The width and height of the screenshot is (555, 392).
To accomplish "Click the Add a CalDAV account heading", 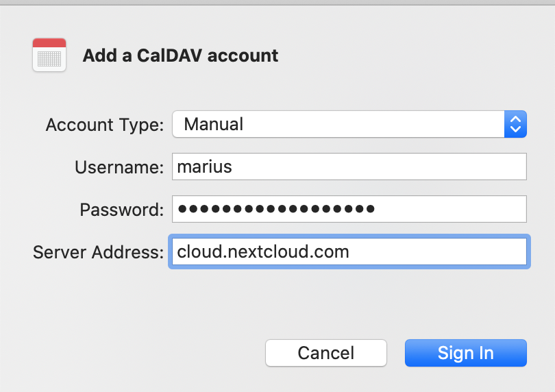I will pyautogui.click(x=180, y=56).
